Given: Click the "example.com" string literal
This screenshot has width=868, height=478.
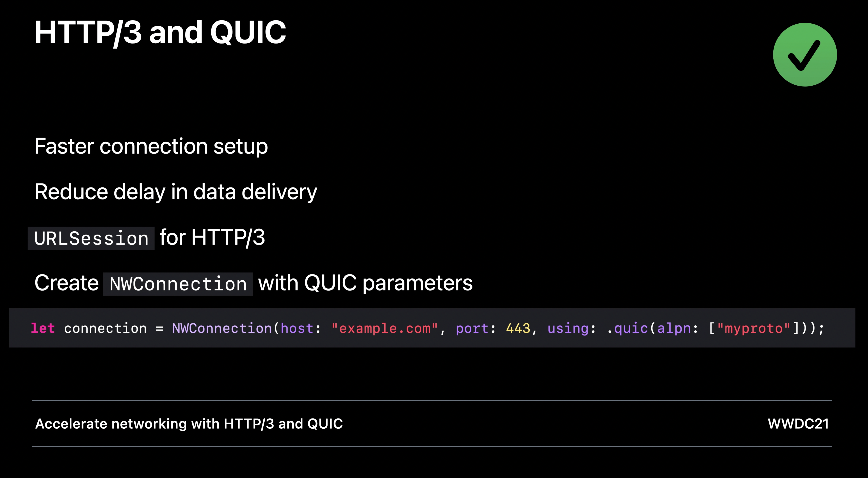Looking at the screenshot, I should 384,328.
